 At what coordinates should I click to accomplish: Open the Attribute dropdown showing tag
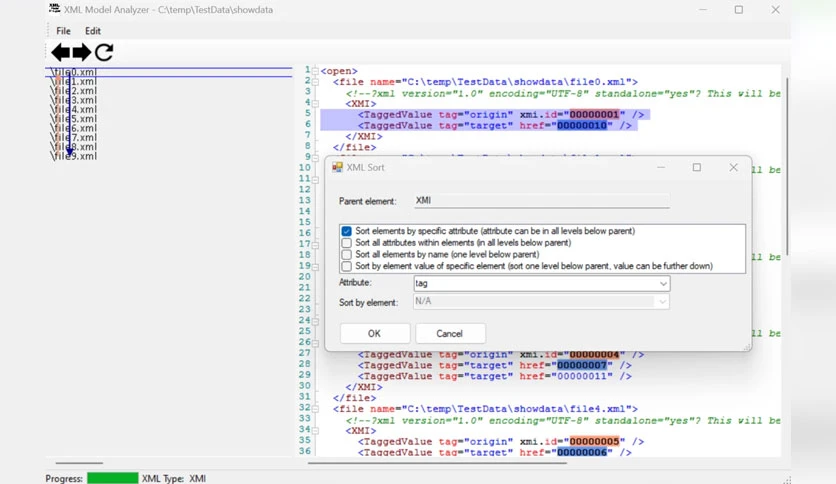542,284
